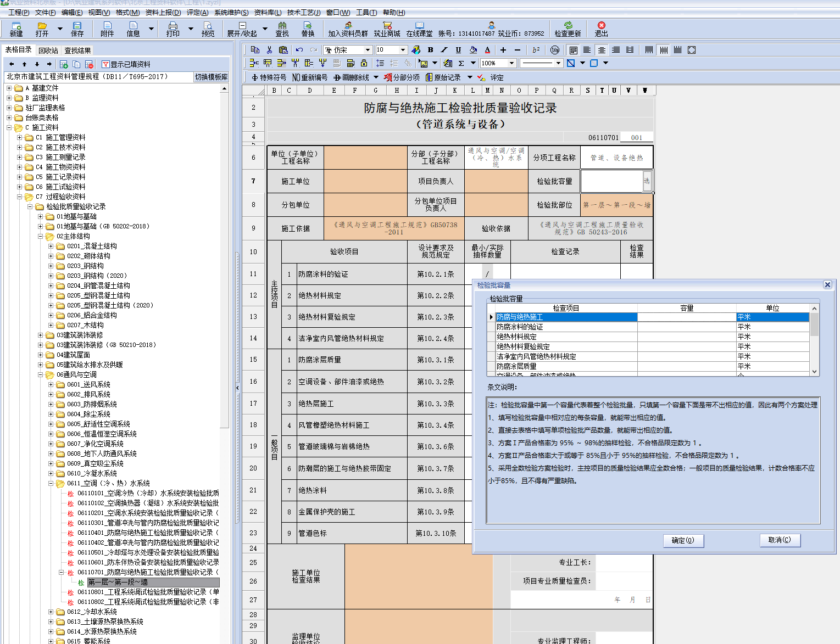Open the 仿宋 font name dropdown
Viewport: 840px width, 644px height.
[x=368, y=50]
